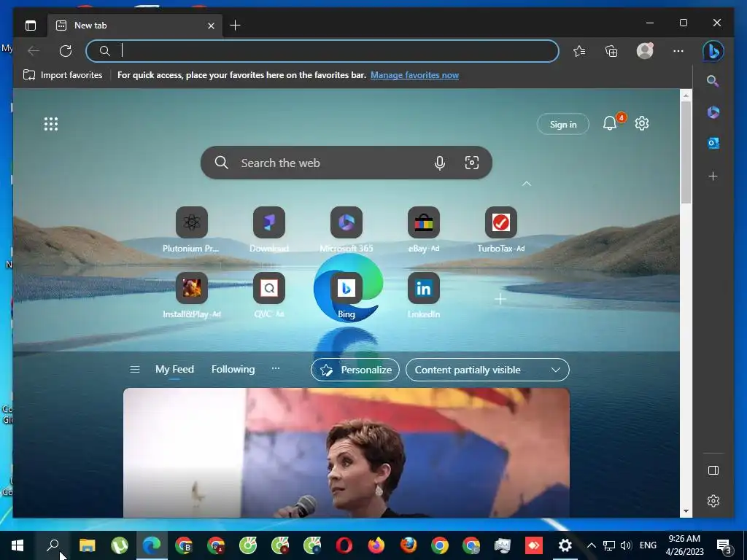Click the Sign in button

point(563,124)
